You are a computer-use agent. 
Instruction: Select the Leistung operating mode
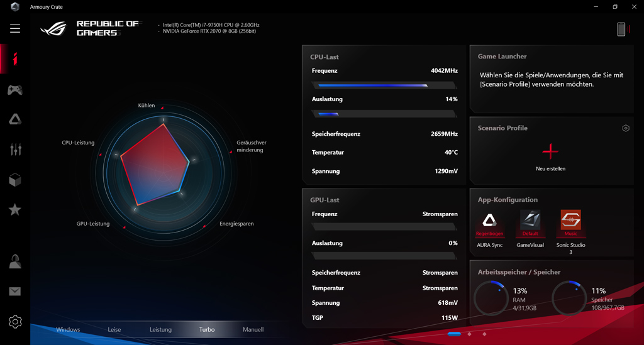pyautogui.click(x=160, y=329)
